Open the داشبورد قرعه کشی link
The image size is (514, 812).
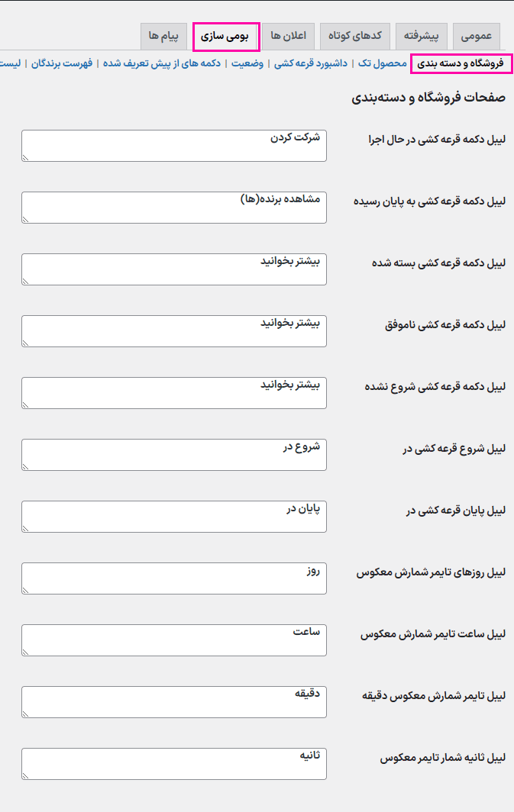click(311, 63)
